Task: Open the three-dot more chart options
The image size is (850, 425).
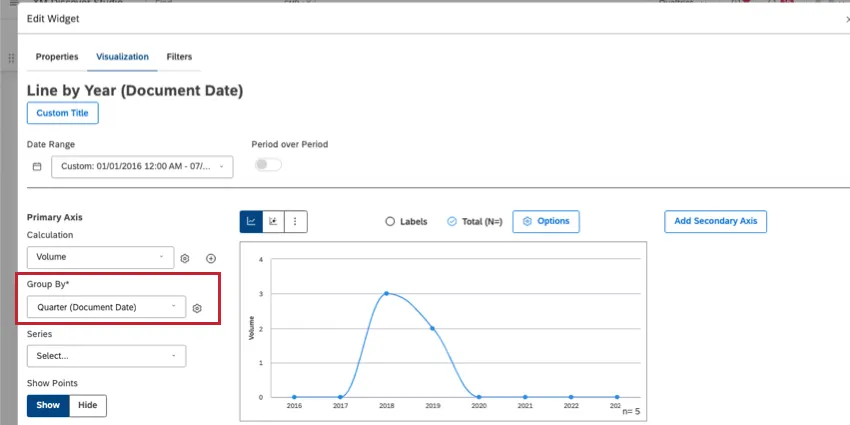Action: [x=295, y=221]
